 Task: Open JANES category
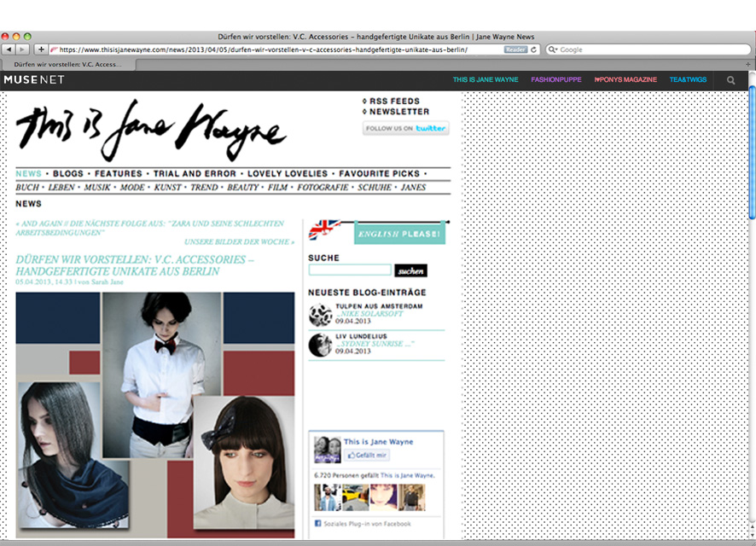(413, 188)
